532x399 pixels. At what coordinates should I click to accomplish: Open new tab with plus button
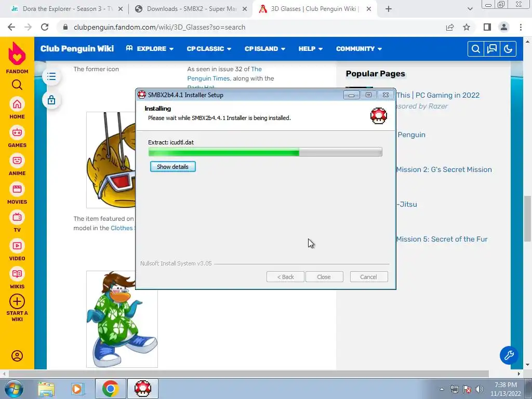(389, 9)
